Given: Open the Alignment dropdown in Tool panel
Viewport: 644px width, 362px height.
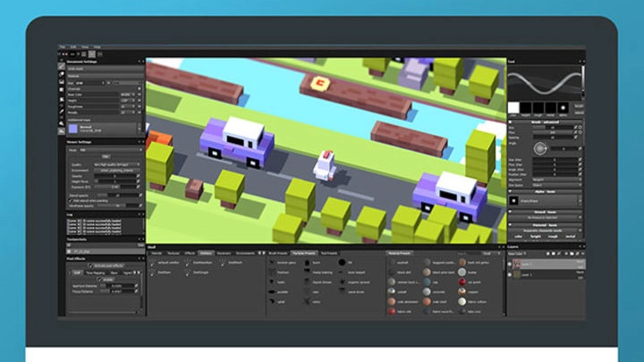Looking at the screenshot, I should [x=557, y=180].
